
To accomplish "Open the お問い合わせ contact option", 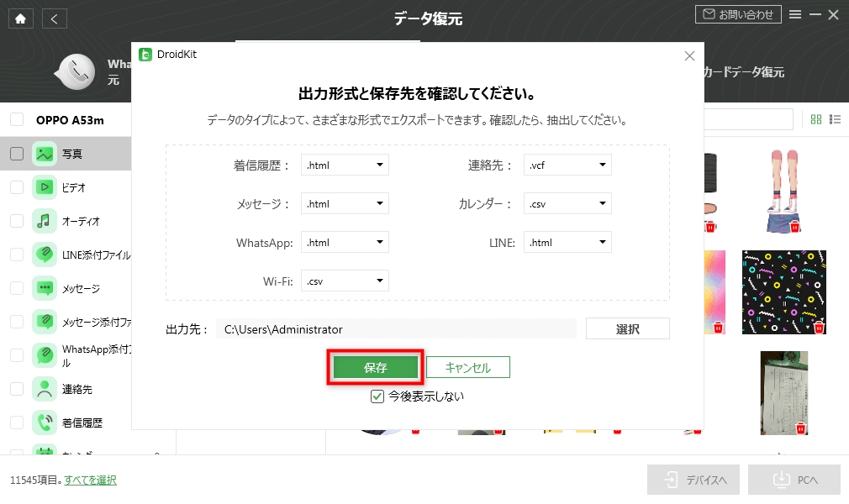I will point(736,13).
